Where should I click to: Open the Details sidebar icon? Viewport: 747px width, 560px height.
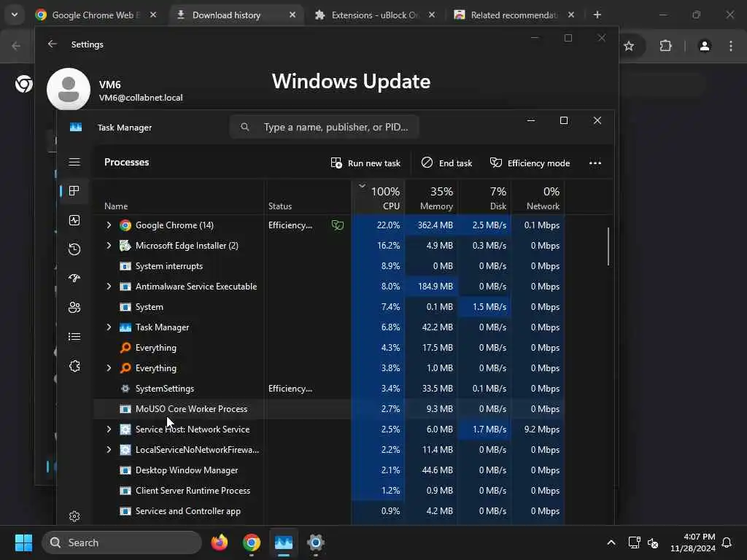[x=74, y=337]
